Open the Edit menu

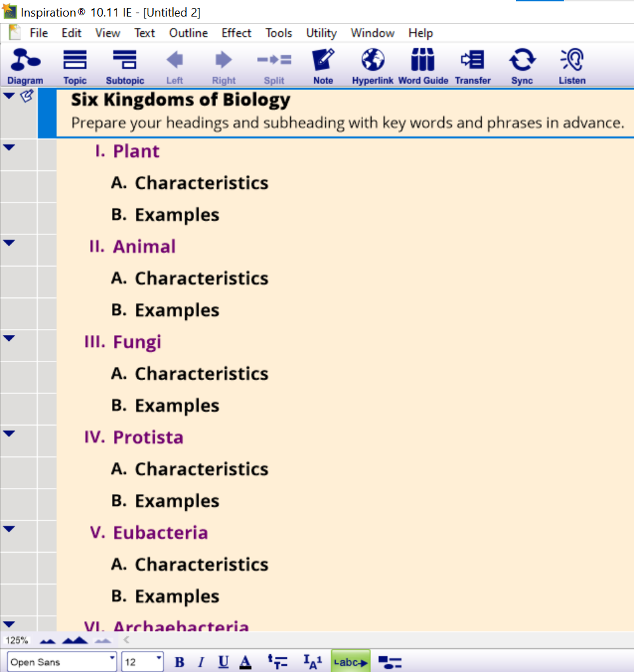coord(71,33)
